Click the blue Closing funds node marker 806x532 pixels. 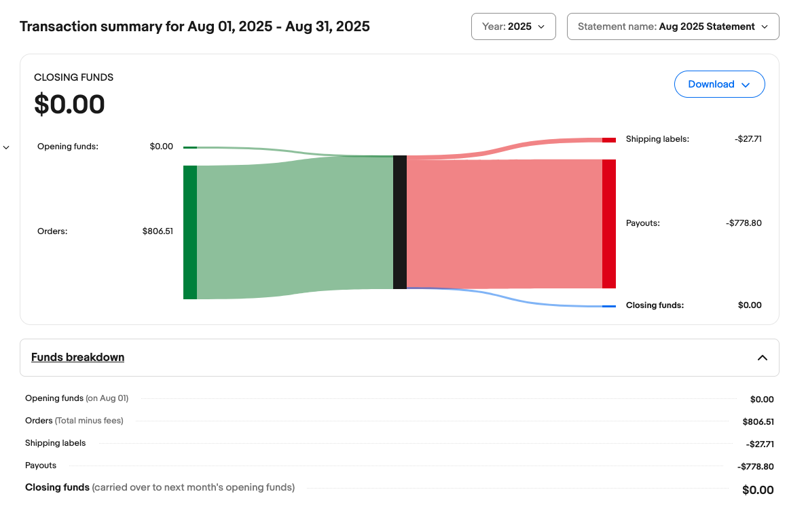click(x=608, y=306)
